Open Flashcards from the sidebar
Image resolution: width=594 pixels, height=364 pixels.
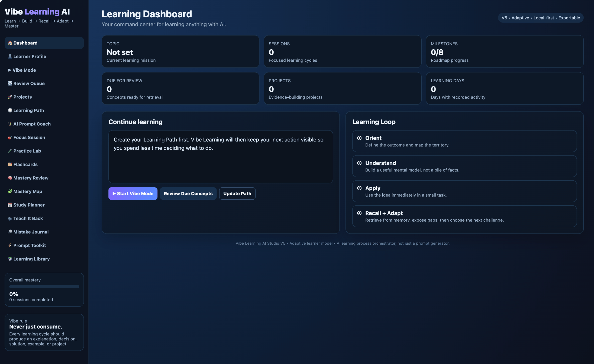44,164
